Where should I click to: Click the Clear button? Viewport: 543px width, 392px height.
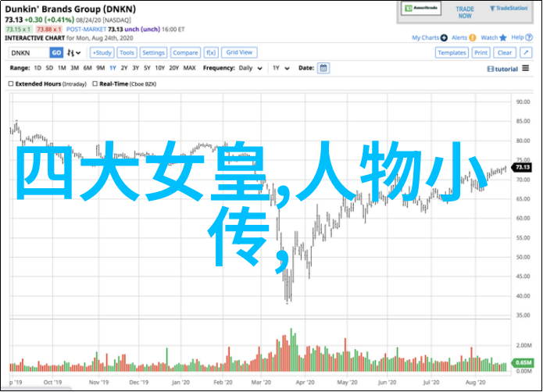tap(505, 52)
